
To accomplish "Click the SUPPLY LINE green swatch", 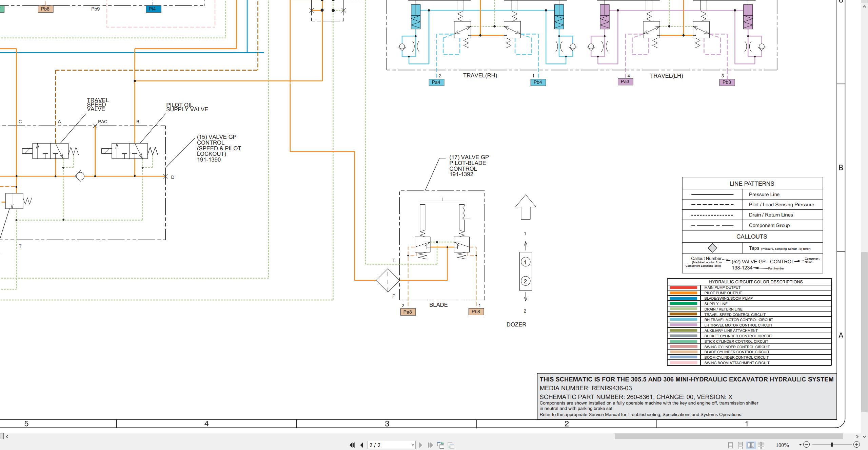I will pos(683,304).
